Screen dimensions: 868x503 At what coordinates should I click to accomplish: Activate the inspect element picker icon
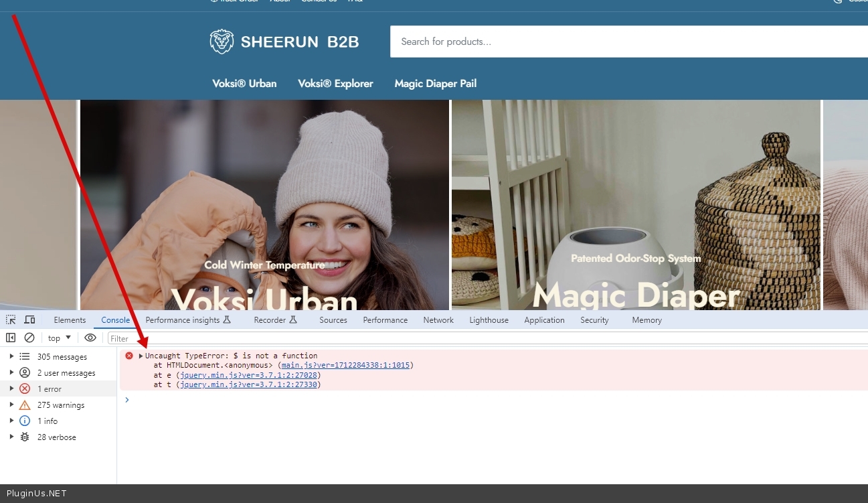click(11, 320)
